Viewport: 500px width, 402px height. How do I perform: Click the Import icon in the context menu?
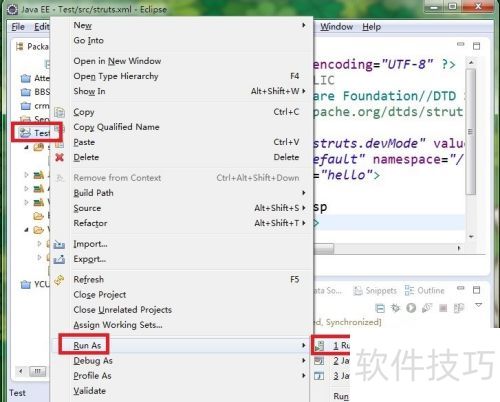point(59,244)
